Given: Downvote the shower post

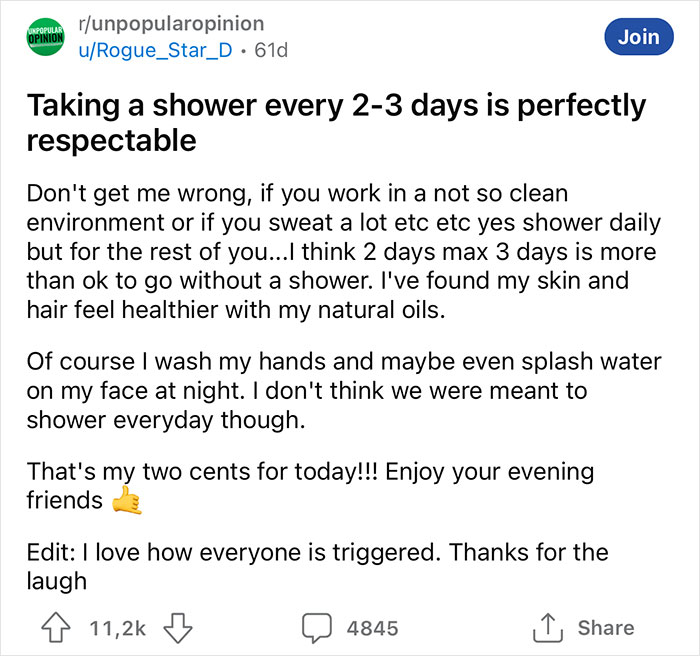Looking at the screenshot, I should pyautogui.click(x=175, y=628).
